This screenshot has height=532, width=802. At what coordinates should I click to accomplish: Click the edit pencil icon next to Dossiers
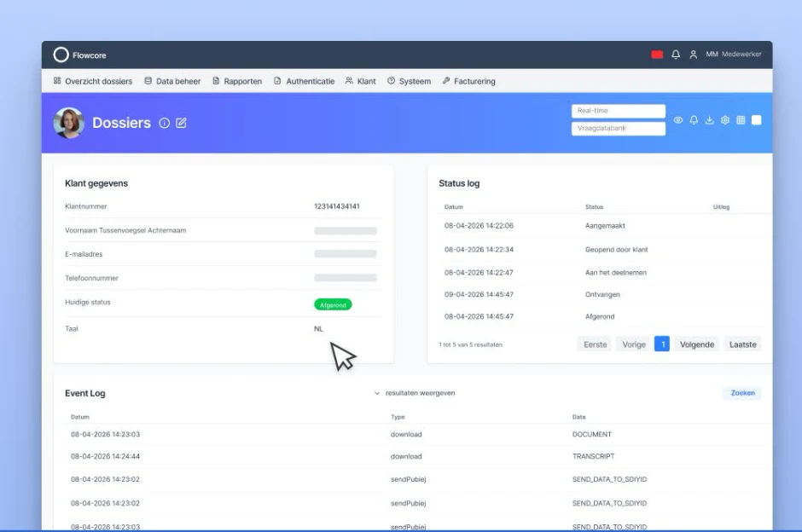[181, 123]
